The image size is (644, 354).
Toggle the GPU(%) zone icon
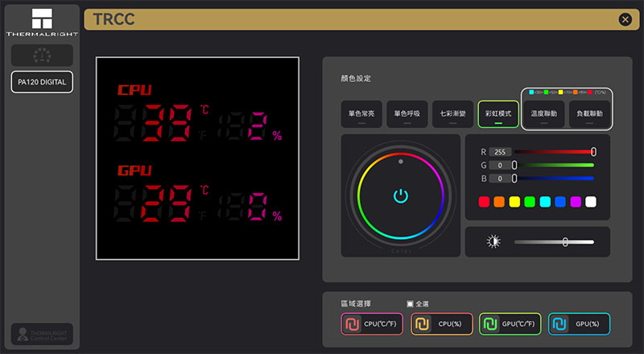[559, 324]
